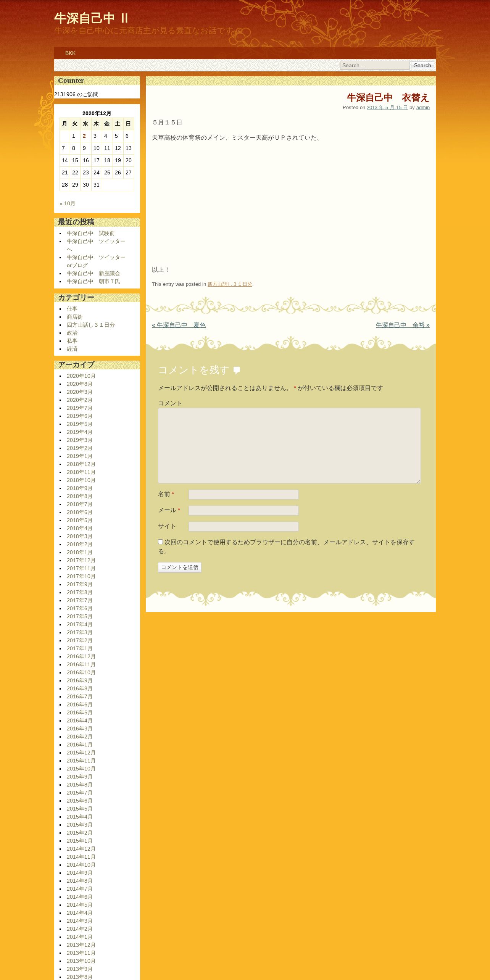490x980 pixels.
Task: Click the Search button
Action: [422, 65]
